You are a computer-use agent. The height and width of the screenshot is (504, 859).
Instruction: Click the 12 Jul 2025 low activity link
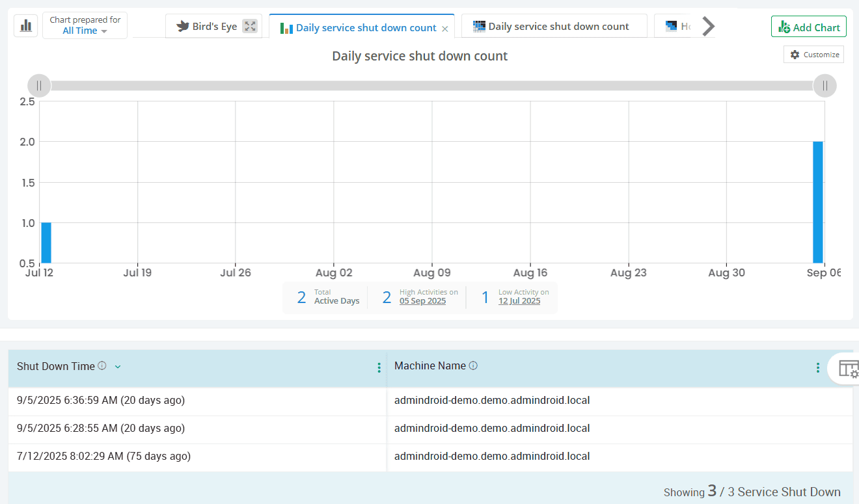pyautogui.click(x=519, y=301)
